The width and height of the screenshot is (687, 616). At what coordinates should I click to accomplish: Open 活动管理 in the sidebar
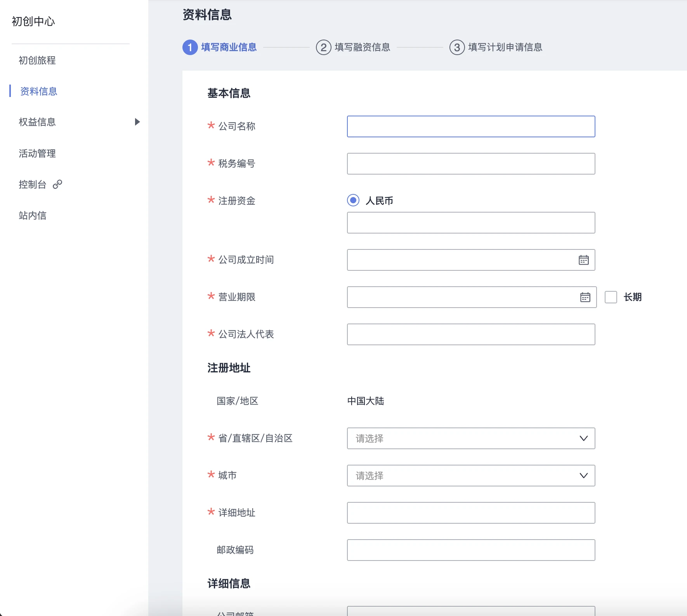pos(37,154)
